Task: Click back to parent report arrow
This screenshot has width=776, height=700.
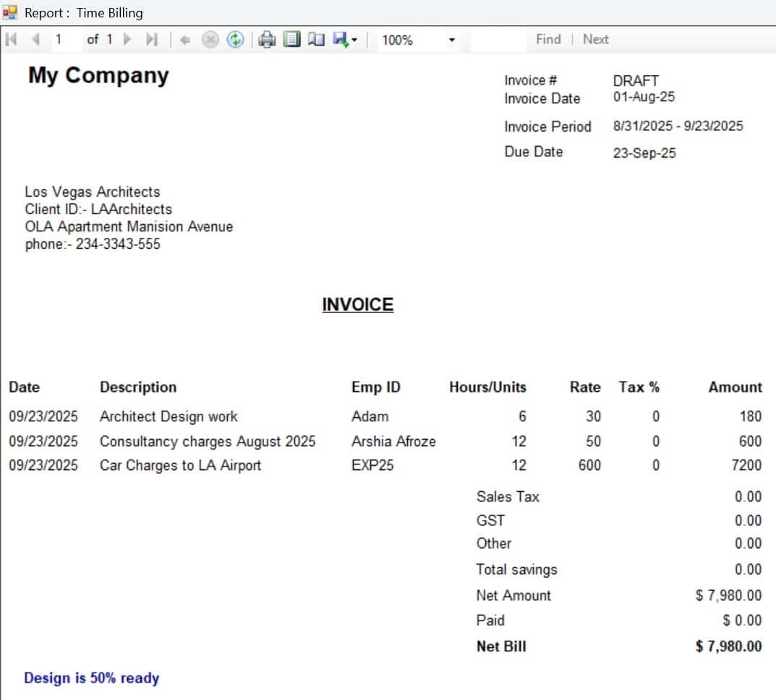Action: tap(184, 40)
